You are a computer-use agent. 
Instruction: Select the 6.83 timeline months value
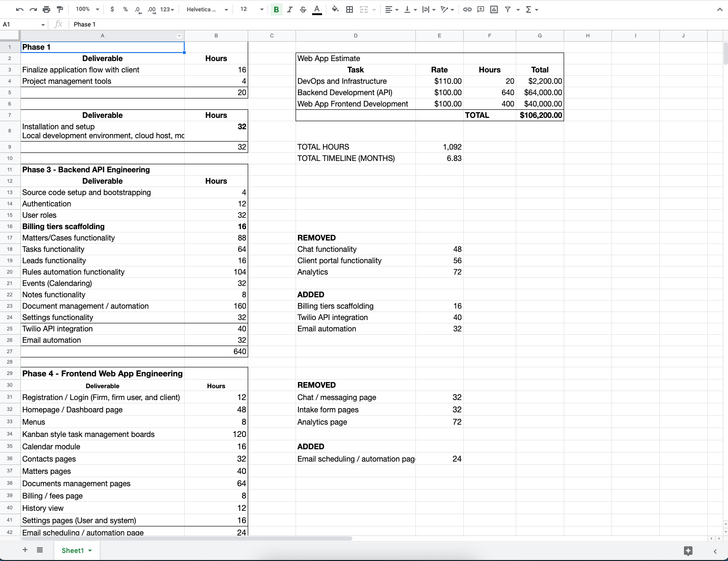(440, 158)
